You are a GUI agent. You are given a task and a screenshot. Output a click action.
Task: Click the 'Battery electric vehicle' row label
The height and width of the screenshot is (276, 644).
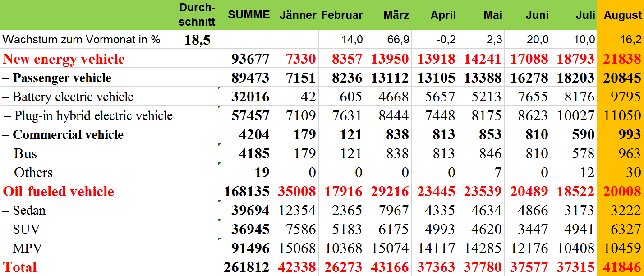[x=68, y=97]
